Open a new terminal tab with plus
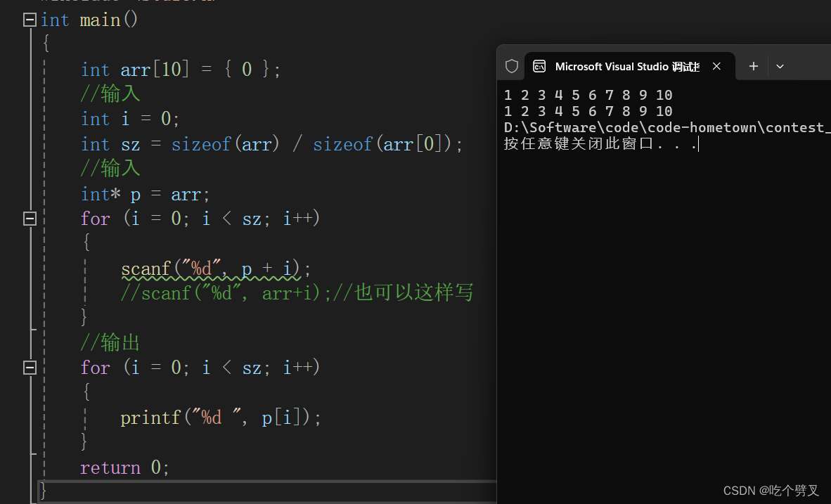831x504 pixels. coord(754,66)
